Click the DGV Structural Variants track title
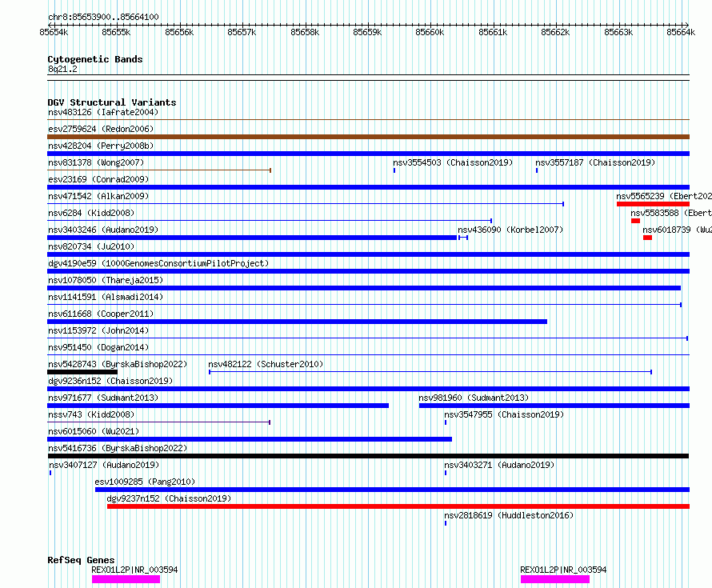712x588 pixels. click(x=112, y=102)
